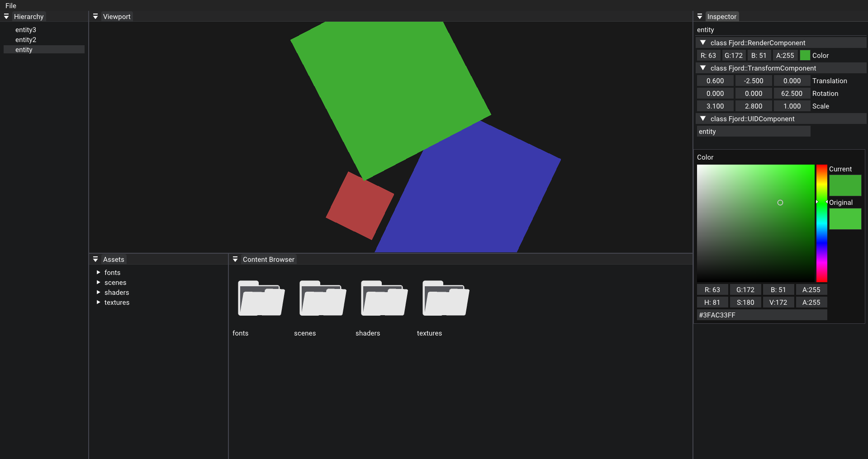
Task: Click the Scale Z field 1.000
Action: click(792, 106)
